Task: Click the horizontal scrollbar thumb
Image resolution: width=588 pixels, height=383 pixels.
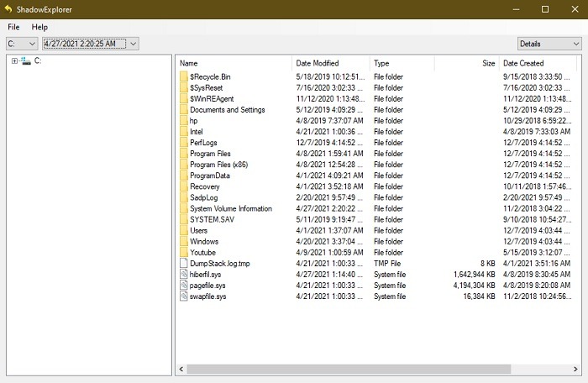Action: tap(349, 369)
